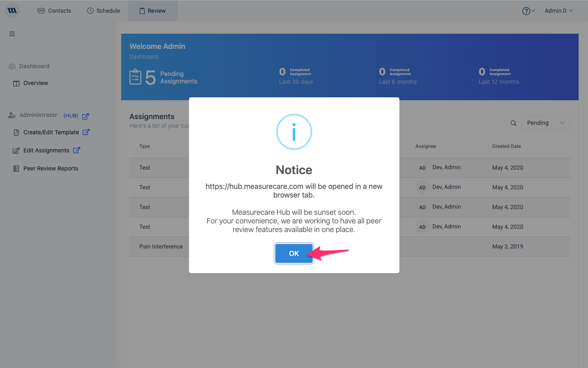Click the Administrator user icon

[12, 115]
